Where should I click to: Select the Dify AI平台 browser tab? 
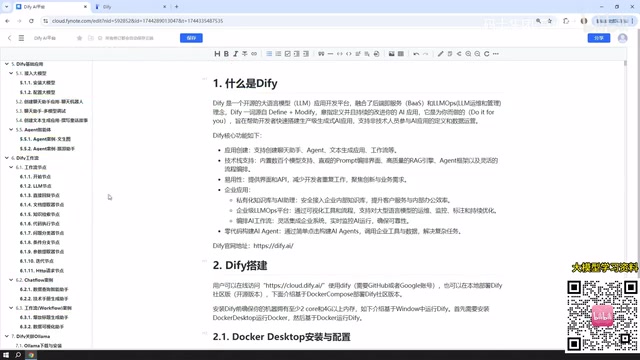51,7
